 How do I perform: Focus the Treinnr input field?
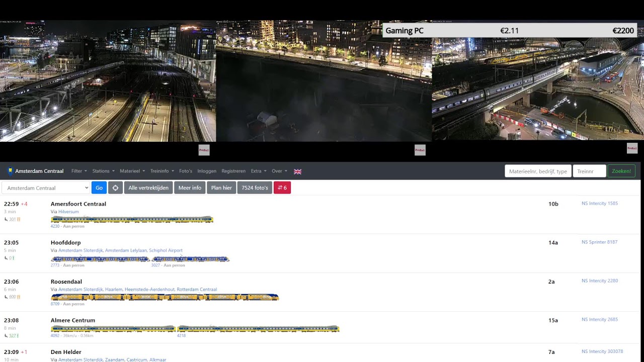pos(590,171)
